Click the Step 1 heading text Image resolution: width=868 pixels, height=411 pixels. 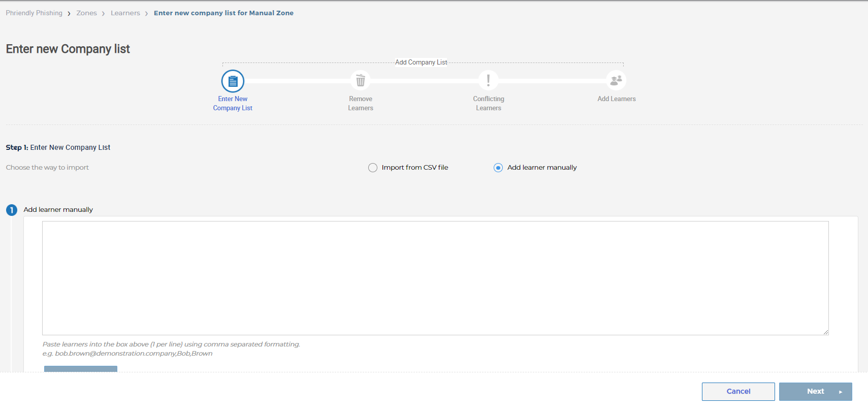[x=58, y=147]
